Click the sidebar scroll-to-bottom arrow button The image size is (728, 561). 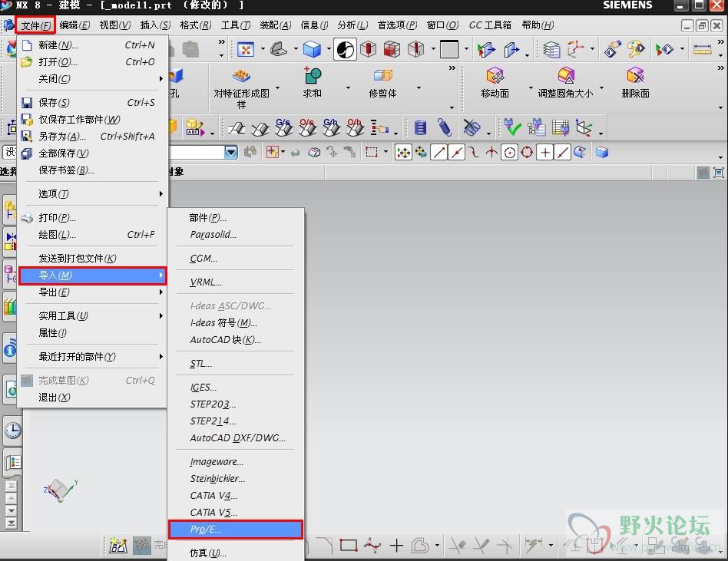[12, 523]
